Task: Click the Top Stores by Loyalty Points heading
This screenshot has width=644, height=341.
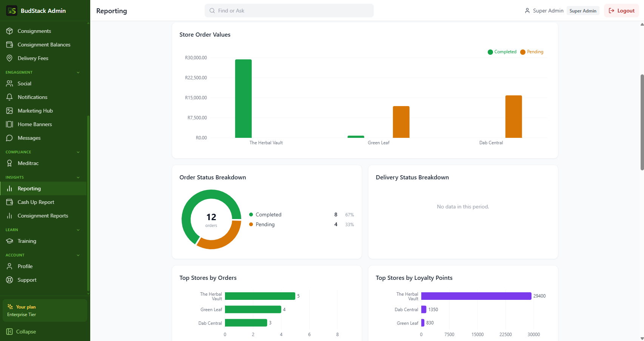Action: click(414, 278)
